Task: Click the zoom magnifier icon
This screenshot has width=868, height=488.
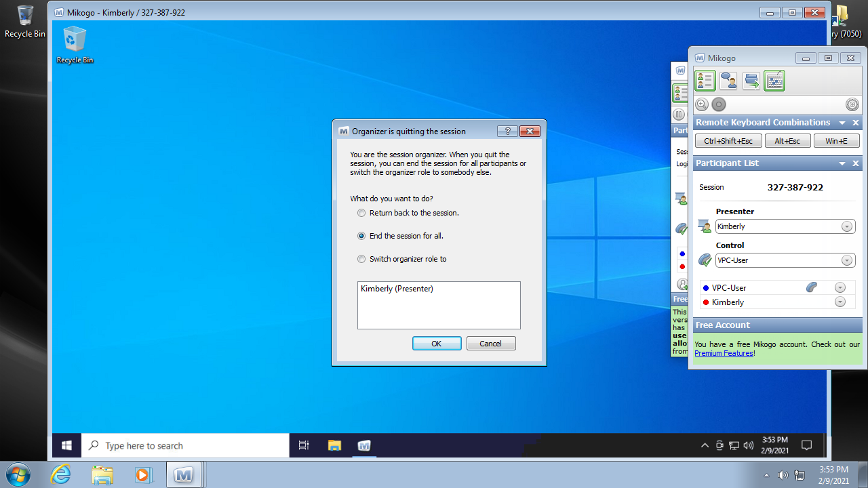Action: (x=702, y=104)
